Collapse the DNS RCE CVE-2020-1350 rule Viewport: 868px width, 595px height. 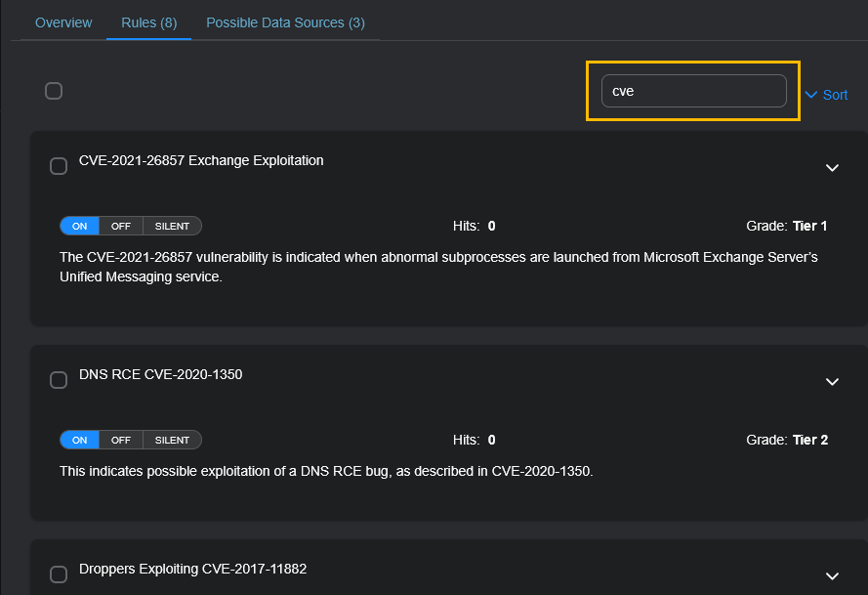[832, 382]
